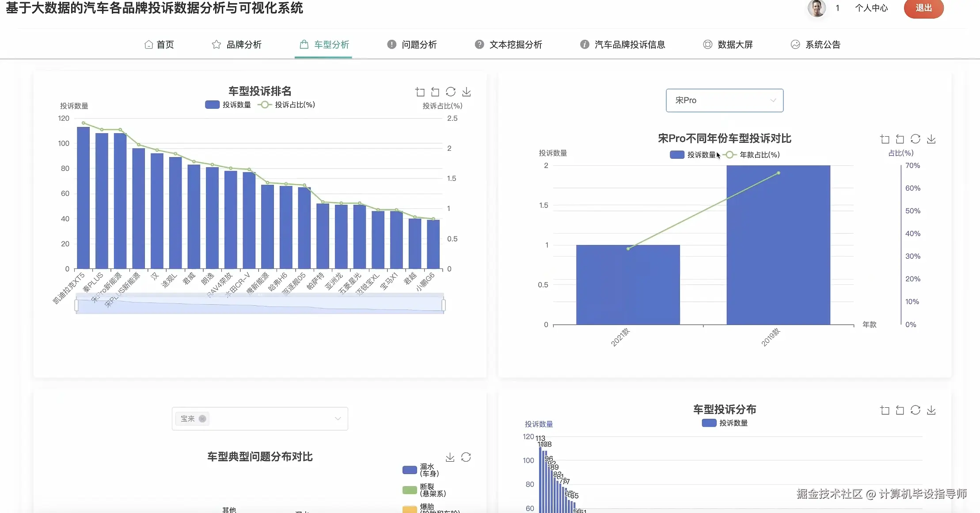Viewport: 980px width, 513px height.
Task: Click the 宋Pro不同年份车型投诉对比 title
Action: pyautogui.click(x=725, y=138)
